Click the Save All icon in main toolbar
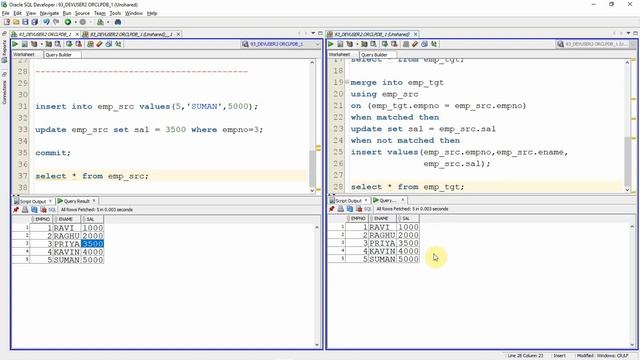The height and width of the screenshot is (360, 640). click(34, 22)
